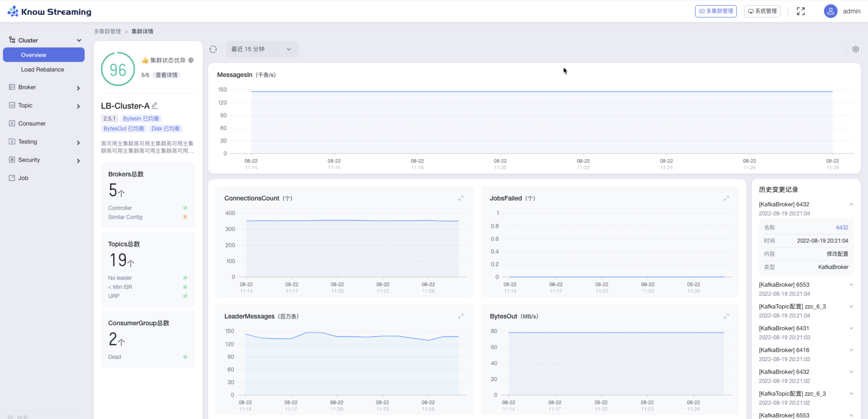This screenshot has width=868, height=419.
Task: Expand the ConnectionsCount chart
Action: point(461,198)
